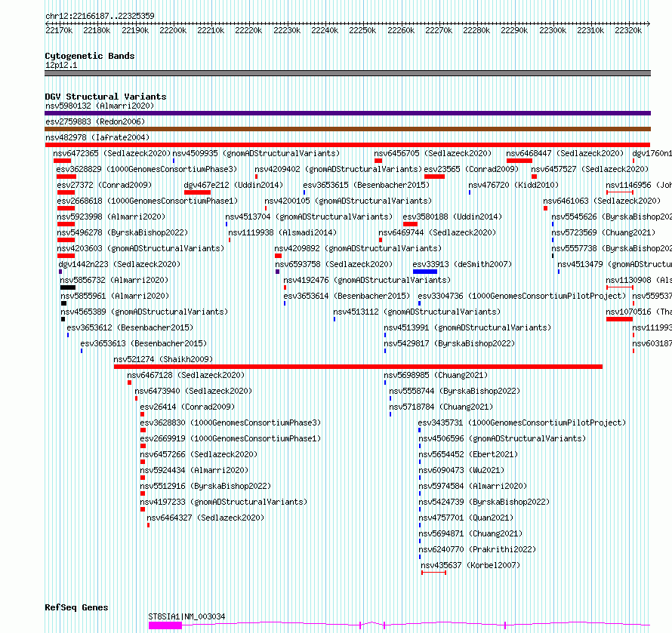672x633 pixels.
Task: Open nsv4197233 (gnomADStructuralVariants) label
Action: coord(223,502)
